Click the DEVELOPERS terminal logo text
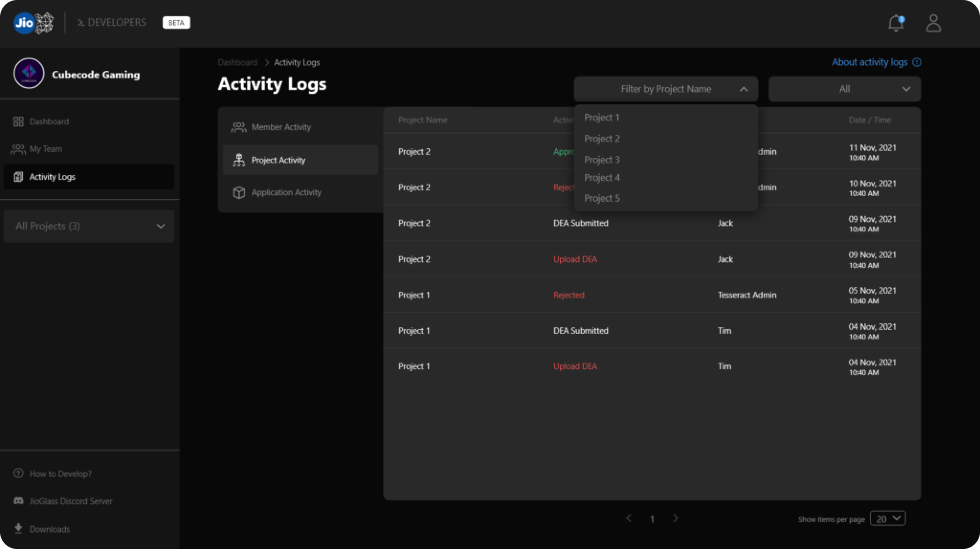Screen dimensions: 980x549 point(111,22)
